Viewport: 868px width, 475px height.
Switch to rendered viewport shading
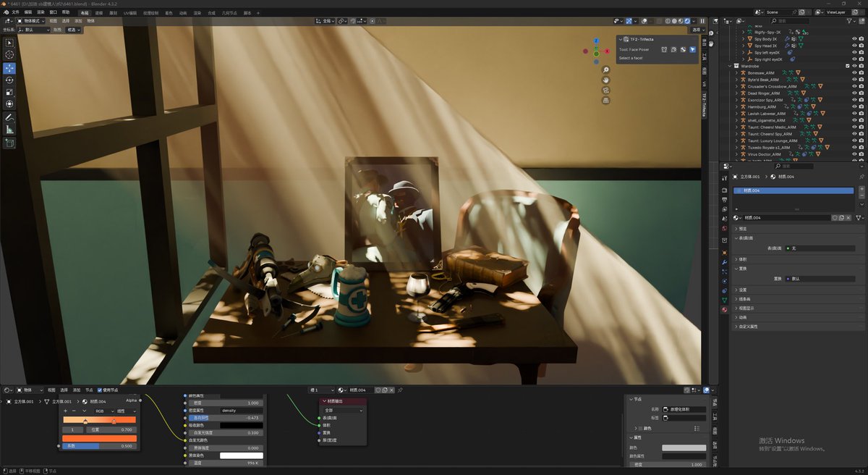[688, 21]
